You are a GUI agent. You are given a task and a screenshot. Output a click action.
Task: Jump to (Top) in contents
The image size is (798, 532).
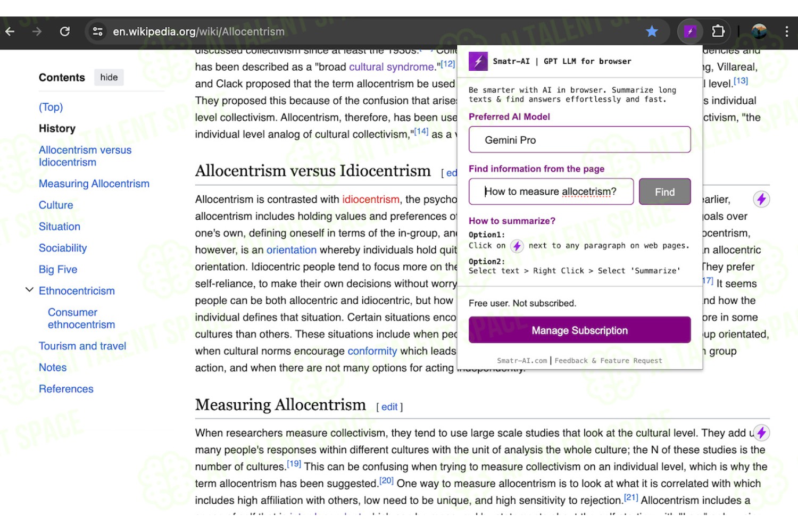click(51, 107)
